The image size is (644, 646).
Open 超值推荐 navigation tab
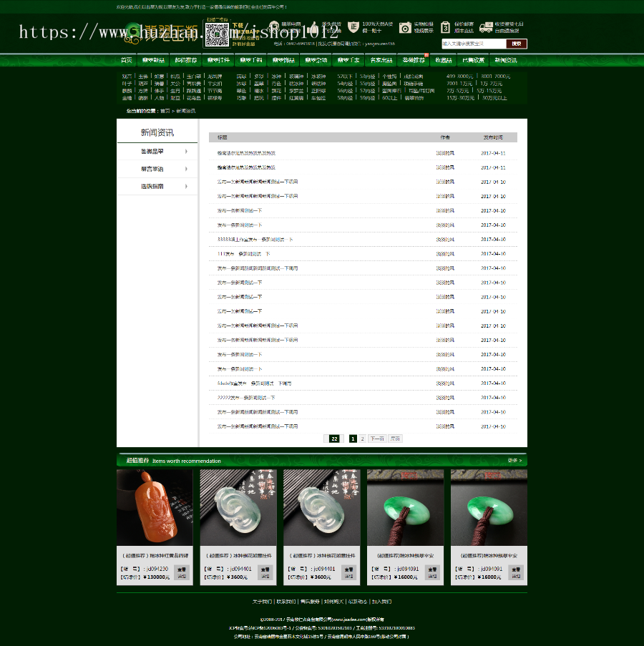(x=186, y=60)
